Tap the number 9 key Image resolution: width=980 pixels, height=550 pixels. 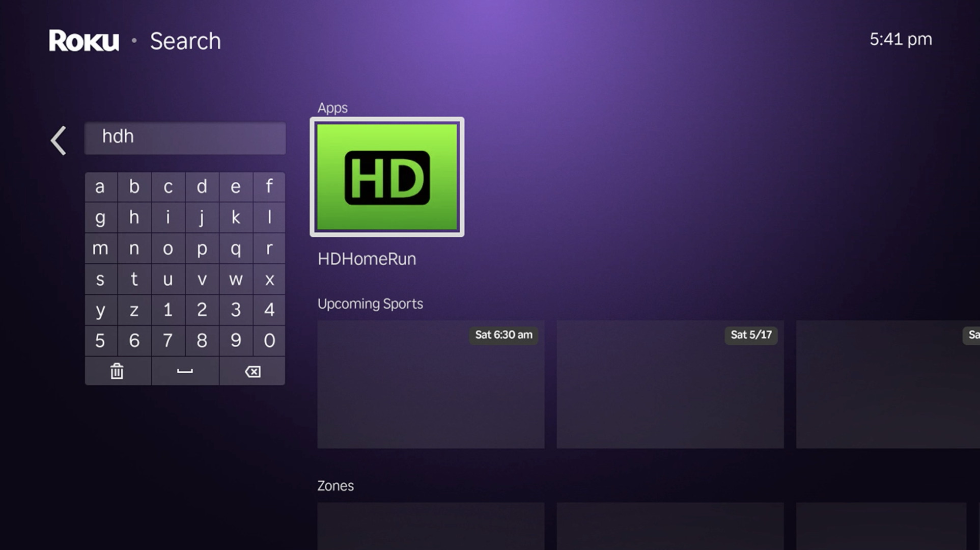click(236, 341)
